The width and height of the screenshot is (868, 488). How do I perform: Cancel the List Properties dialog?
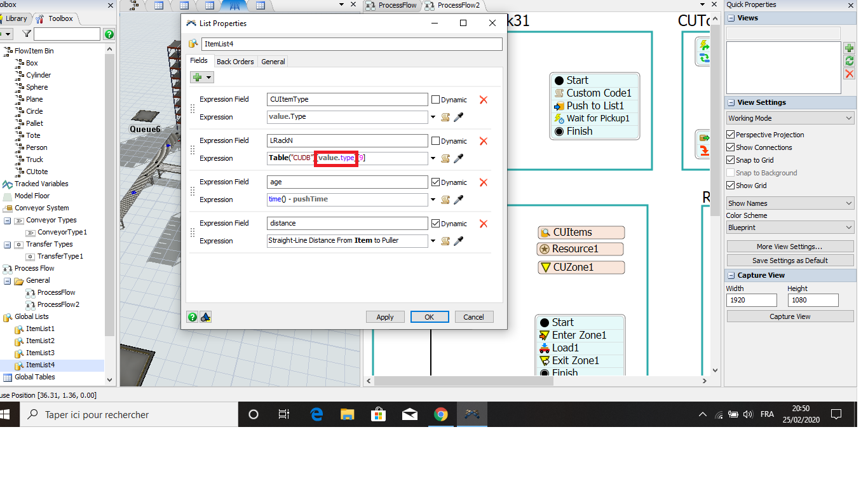pyautogui.click(x=473, y=317)
